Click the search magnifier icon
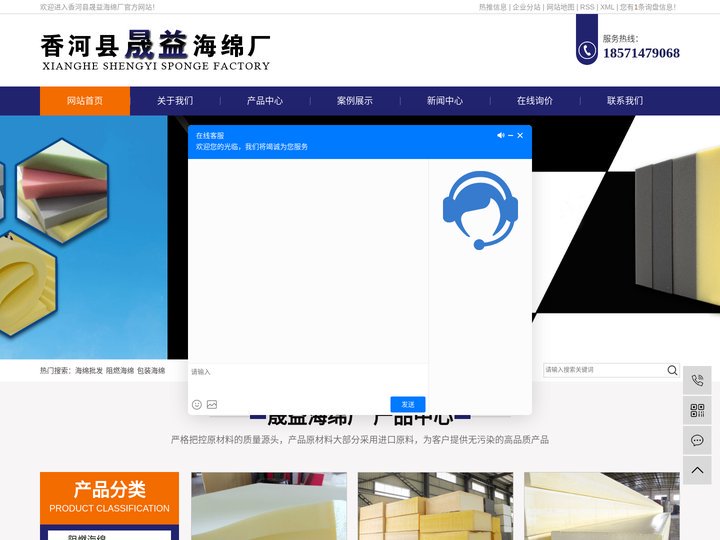The height and width of the screenshot is (540, 720). [x=672, y=370]
